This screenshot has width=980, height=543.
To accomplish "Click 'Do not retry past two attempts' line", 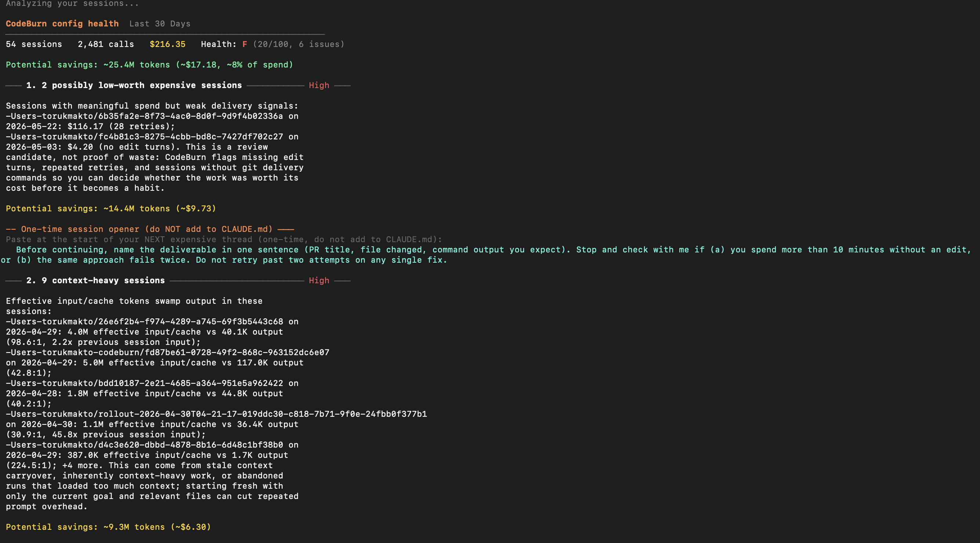I will pos(322,260).
